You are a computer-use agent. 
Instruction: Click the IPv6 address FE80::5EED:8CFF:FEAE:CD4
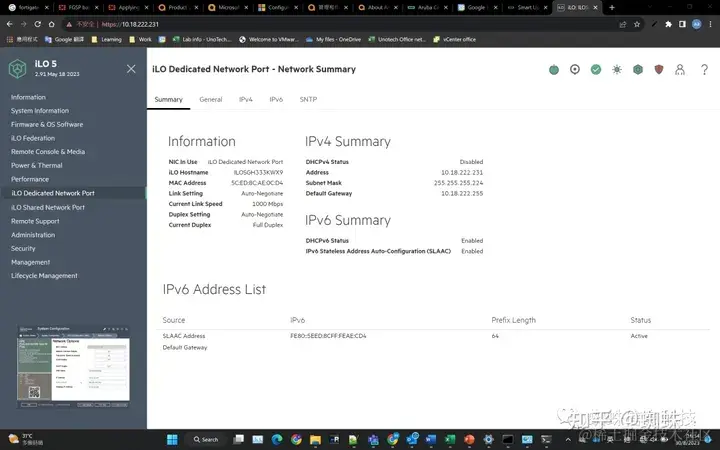(x=328, y=336)
